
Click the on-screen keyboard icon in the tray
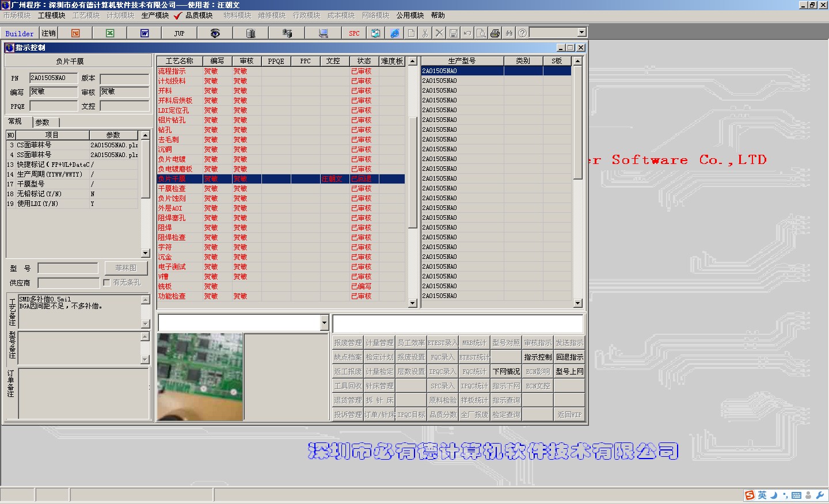(x=796, y=495)
